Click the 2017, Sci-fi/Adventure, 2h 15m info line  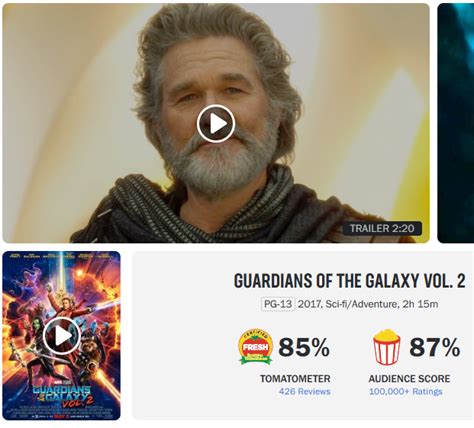coord(368,304)
